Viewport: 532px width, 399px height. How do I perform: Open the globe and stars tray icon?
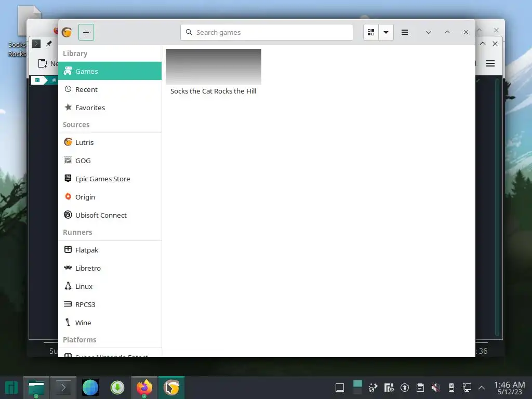pyautogui.click(x=373, y=388)
